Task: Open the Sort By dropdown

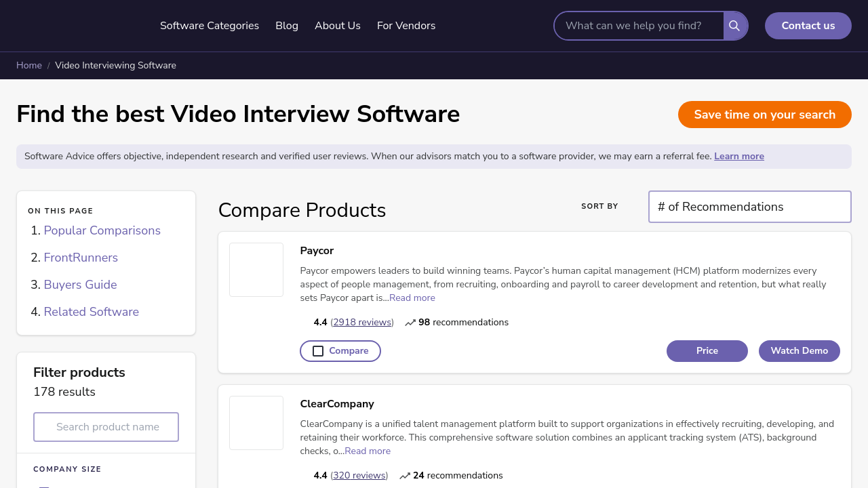Action: click(749, 207)
